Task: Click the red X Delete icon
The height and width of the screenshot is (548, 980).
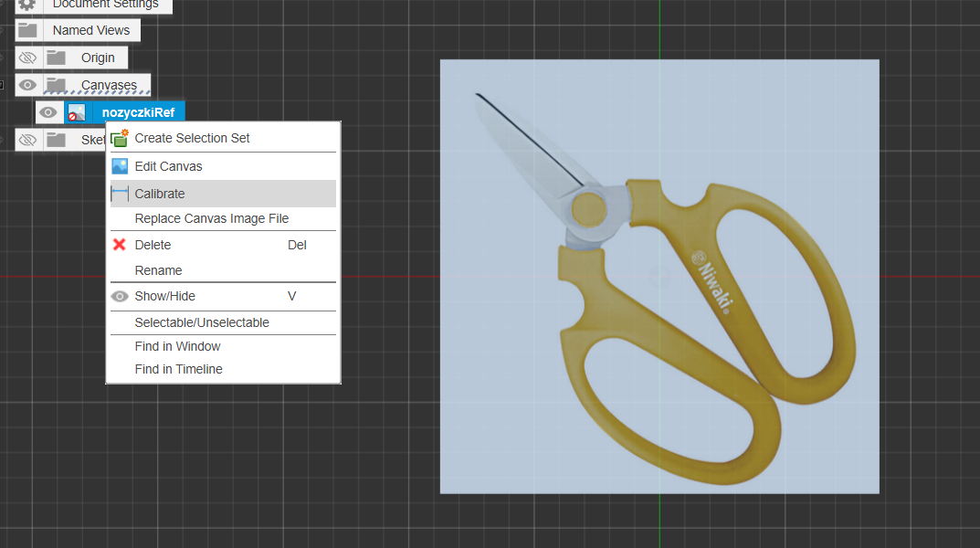Action: (120, 245)
